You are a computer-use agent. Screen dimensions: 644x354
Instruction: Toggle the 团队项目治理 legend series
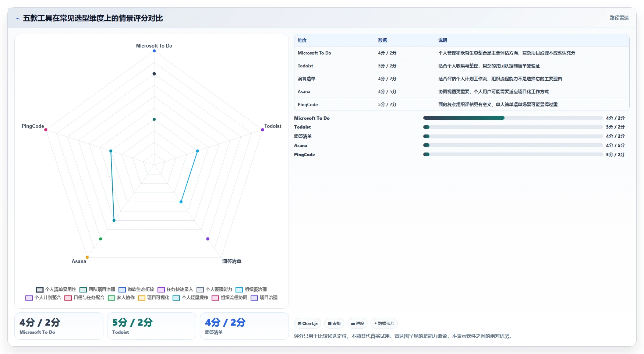[x=97, y=290]
